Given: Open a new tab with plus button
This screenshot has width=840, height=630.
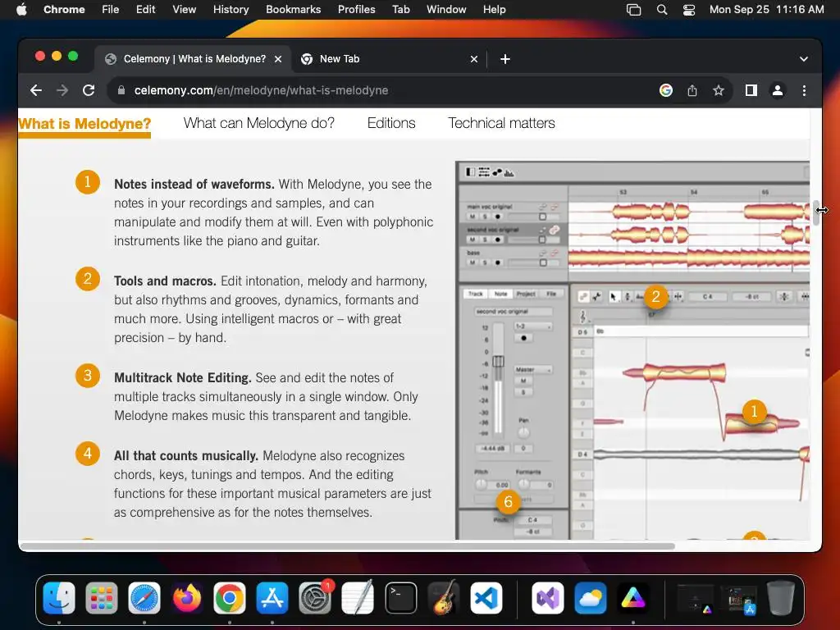Looking at the screenshot, I should pyautogui.click(x=505, y=59).
